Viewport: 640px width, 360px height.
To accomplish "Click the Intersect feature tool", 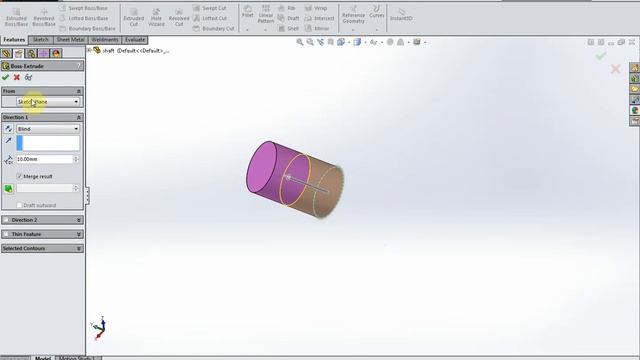I will click(x=319, y=18).
